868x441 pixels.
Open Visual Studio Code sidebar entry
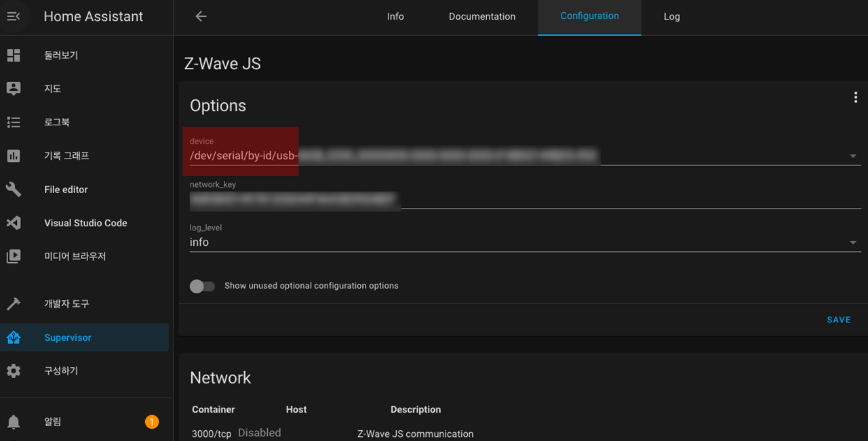click(85, 223)
